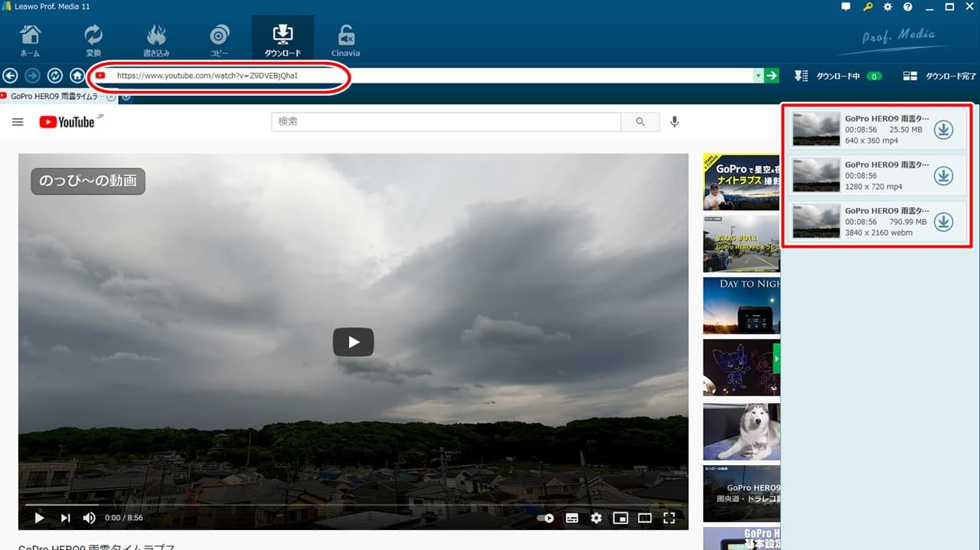
Task: Refresh the current browser page
Action: [54, 76]
